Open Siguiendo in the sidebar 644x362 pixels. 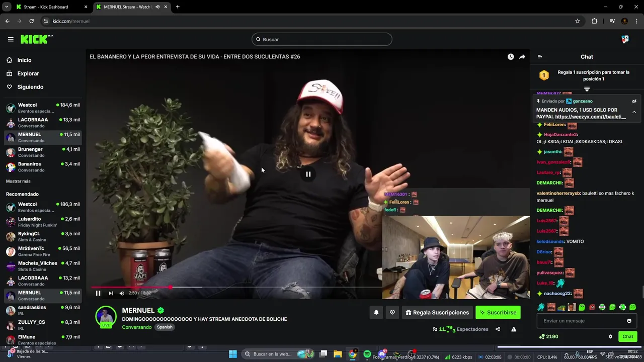pyautogui.click(x=30, y=87)
